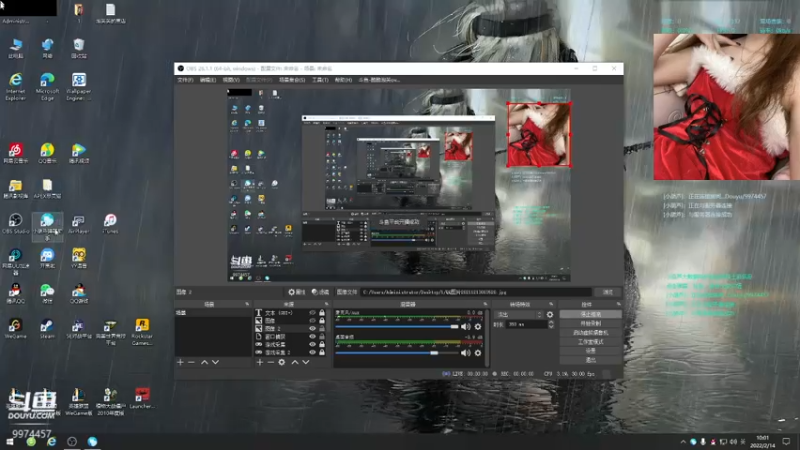This screenshot has height=450, width=800.
Task: Open the File menu in OBS
Action: pos(185,80)
